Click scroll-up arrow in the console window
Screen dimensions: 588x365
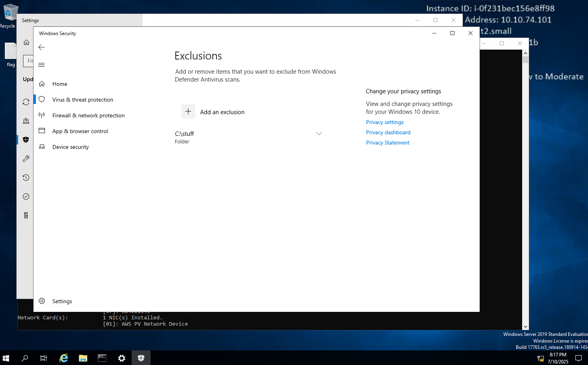point(525,53)
